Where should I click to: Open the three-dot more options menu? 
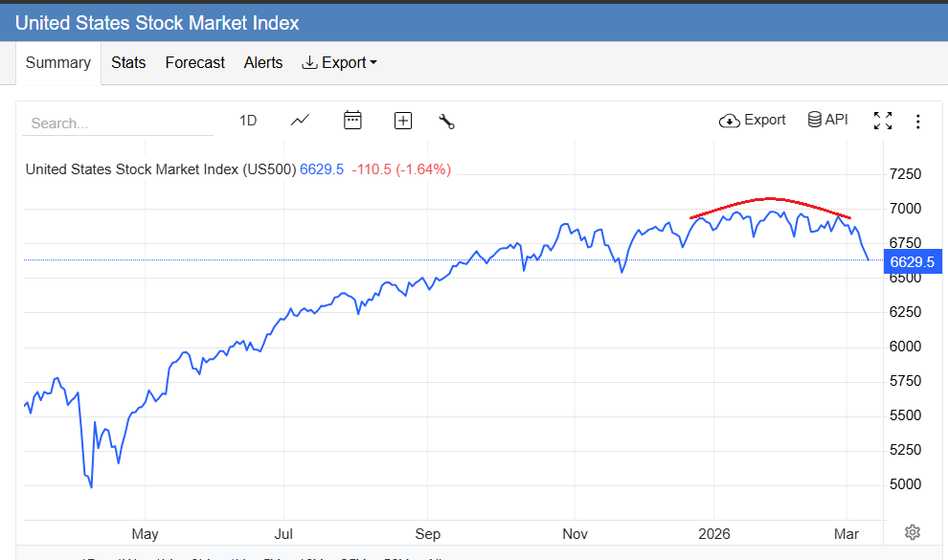(x=917, y=122)
